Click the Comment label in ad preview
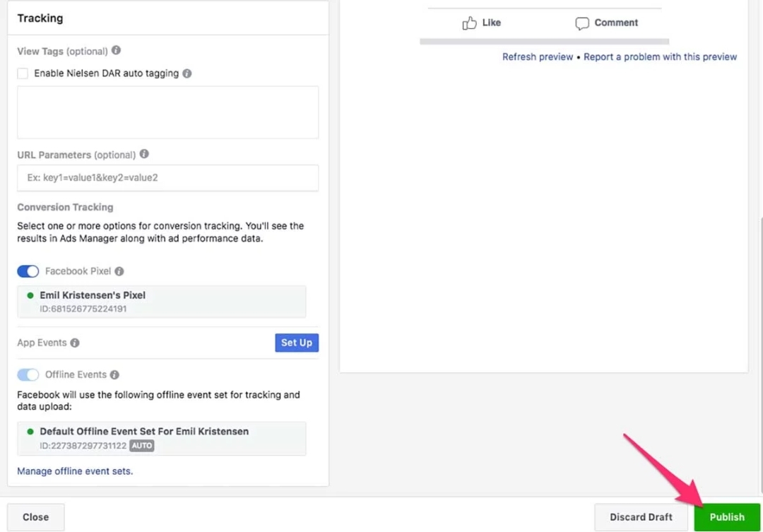This screenshot has height=532, width=763. pos(616,23)
